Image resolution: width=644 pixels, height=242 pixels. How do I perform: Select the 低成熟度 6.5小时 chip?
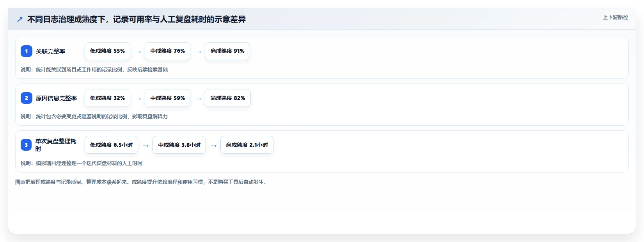pos(111,145)
